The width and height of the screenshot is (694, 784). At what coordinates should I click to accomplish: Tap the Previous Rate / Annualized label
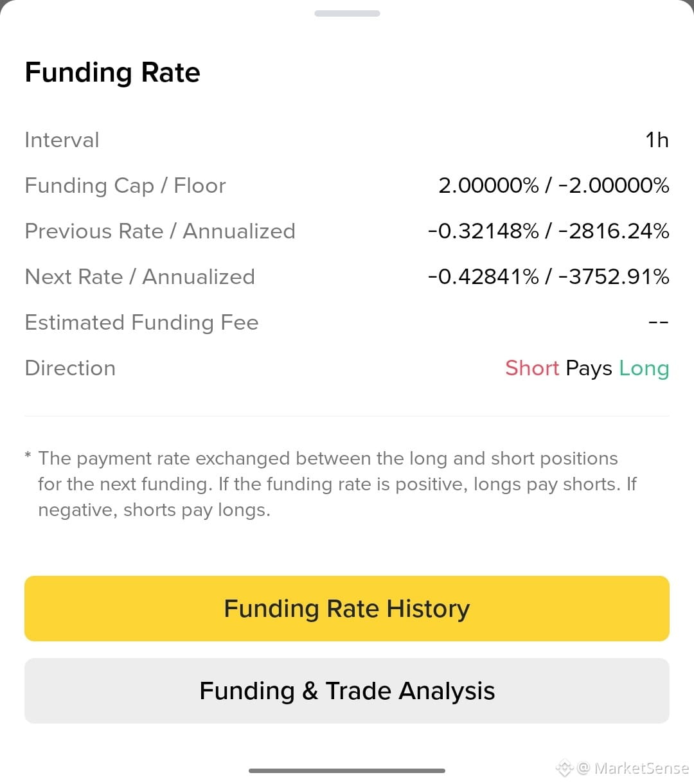(x=160, y=231)
